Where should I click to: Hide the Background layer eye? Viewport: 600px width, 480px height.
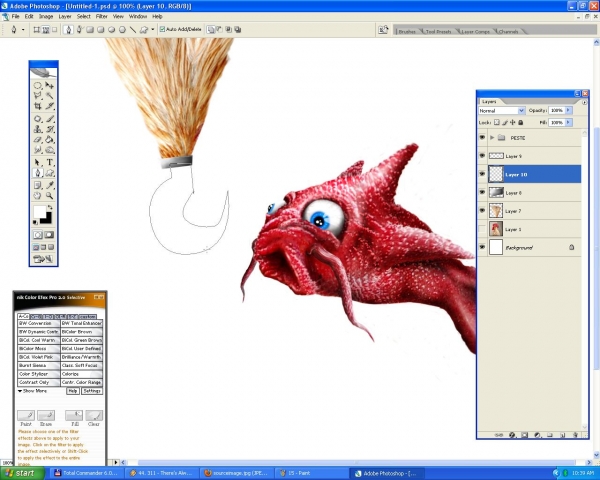pos(482,248)
